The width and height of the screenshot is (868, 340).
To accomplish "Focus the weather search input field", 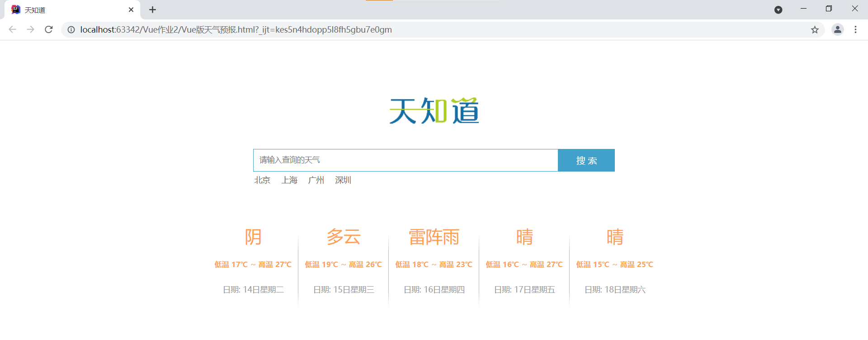I will point(406,160).
